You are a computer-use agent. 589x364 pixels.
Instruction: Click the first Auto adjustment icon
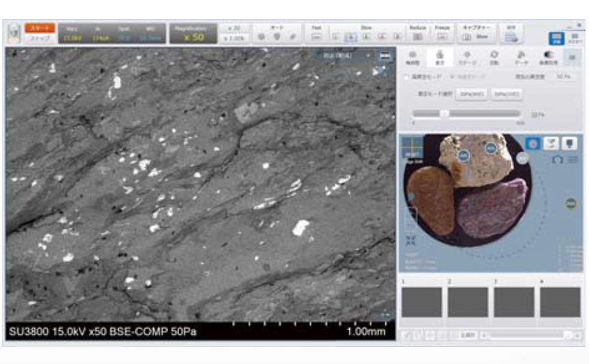coord(262,37)
